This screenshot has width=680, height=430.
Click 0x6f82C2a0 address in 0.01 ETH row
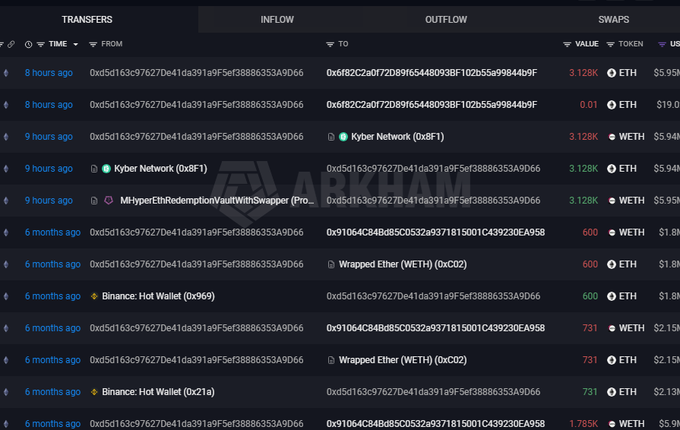click(x=432, y=104)
